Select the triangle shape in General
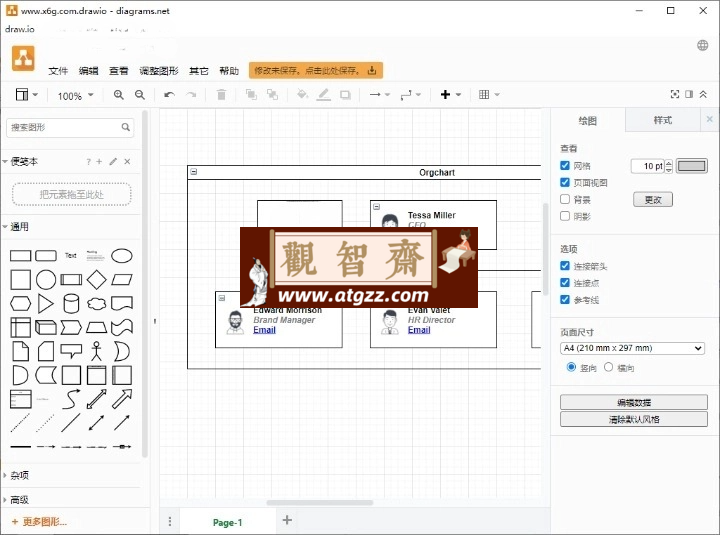Image resolution: width=720 pixels, height=535 pixels. click(45, 303)
